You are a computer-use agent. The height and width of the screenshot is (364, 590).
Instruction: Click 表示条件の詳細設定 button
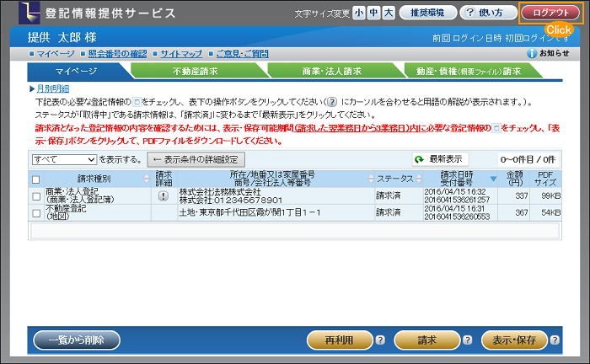[x=196, y=159]
